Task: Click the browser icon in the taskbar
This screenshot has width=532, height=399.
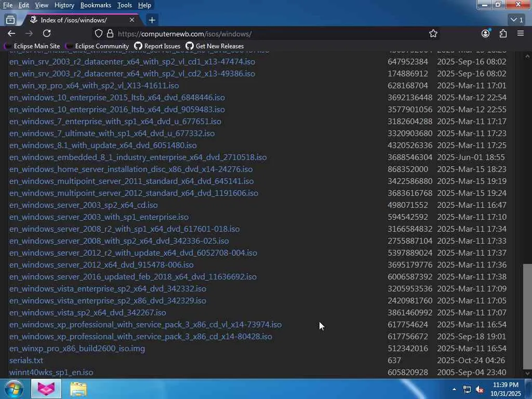Action: pyautogui.click(x=46, y=389)
